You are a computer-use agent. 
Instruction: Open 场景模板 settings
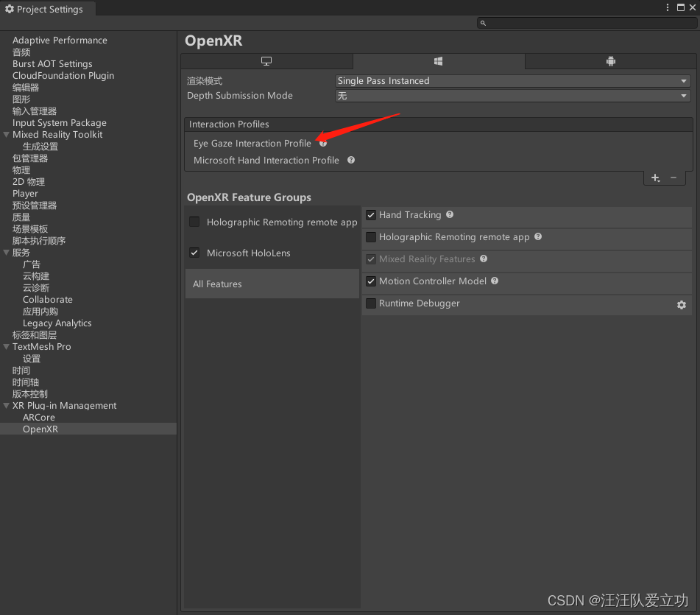(30, 229)
